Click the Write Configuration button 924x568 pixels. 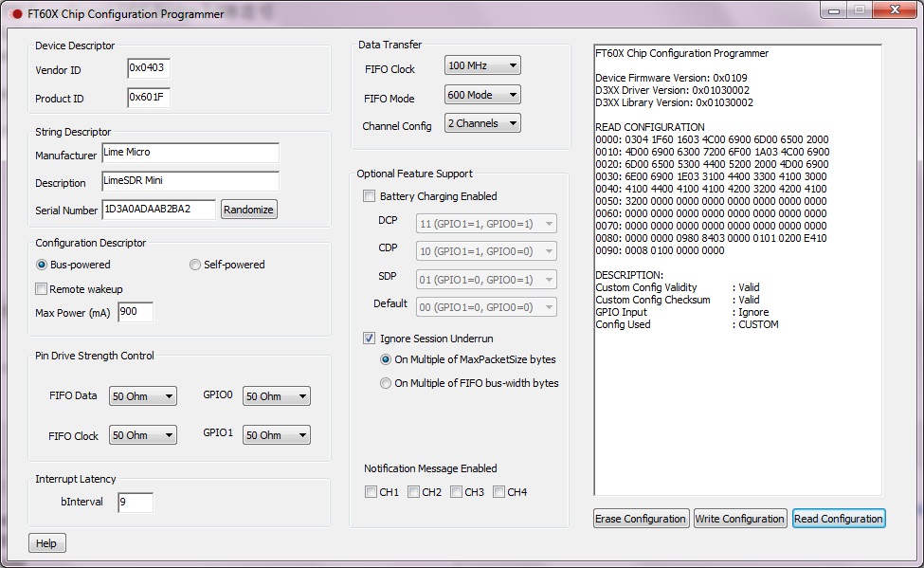point(740,519)
